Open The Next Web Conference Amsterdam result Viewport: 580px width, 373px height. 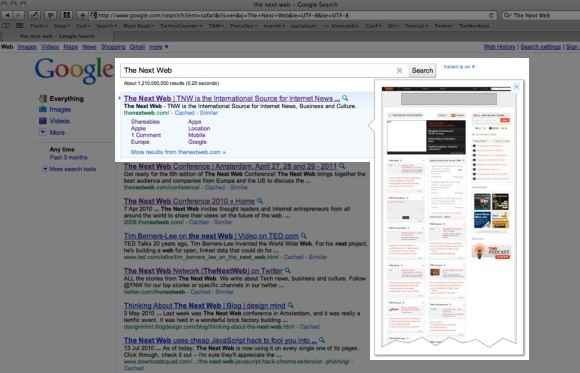[230, 166]
